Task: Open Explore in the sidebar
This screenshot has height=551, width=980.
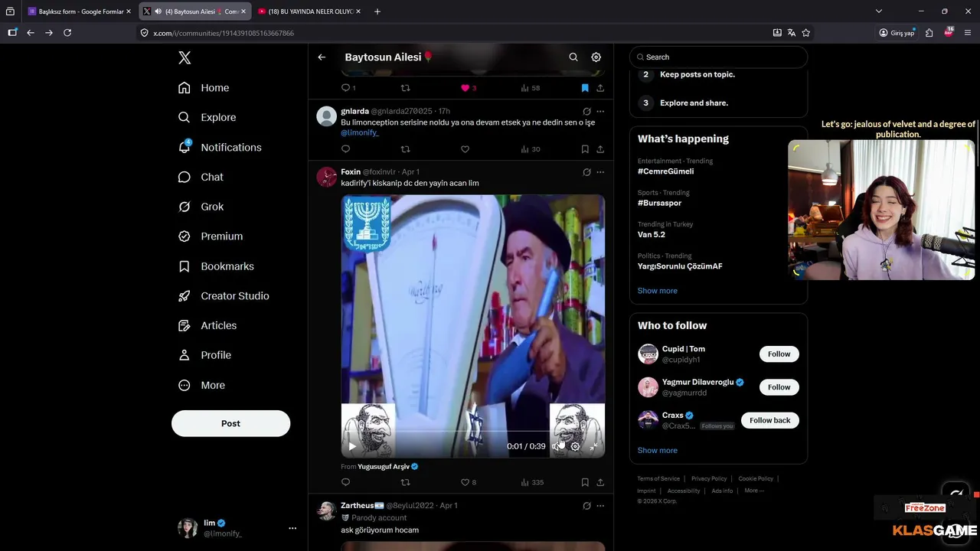Action: pos(207,117)
